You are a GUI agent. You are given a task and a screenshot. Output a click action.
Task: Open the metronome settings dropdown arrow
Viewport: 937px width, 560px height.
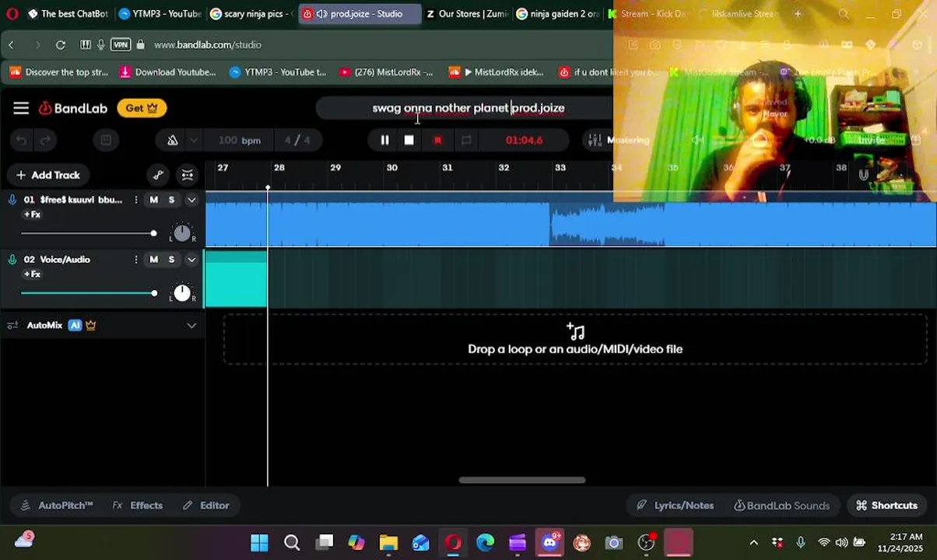pyautogui.click(x=194, y=140)
